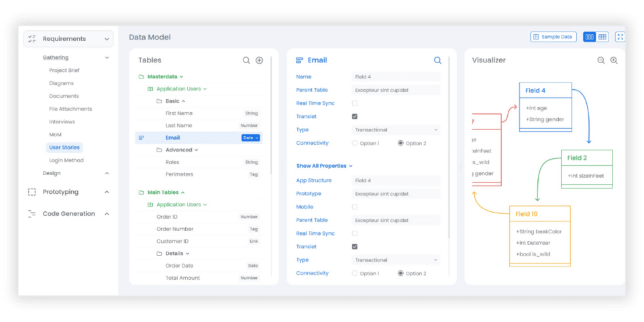Enable the first Real Time Sync checkbox

click(355, 103)
